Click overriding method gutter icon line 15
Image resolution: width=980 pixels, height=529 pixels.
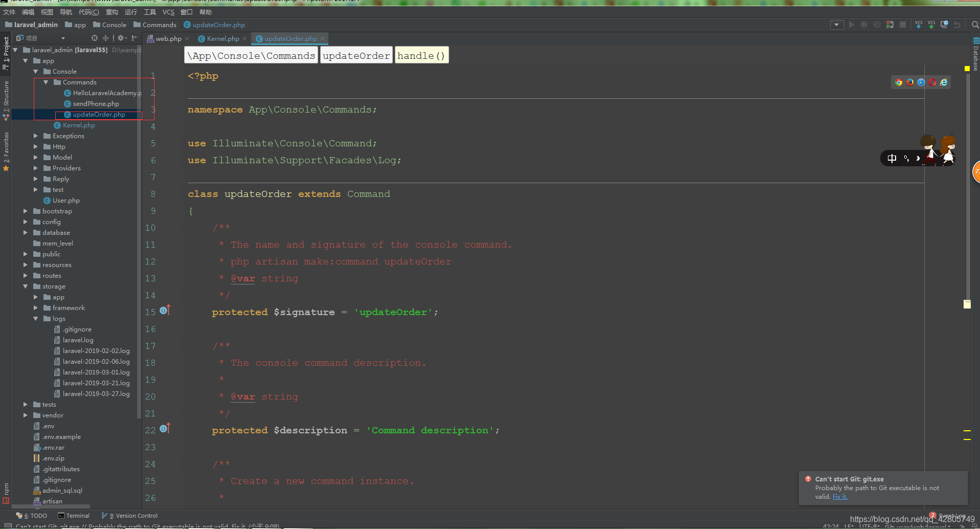pos(165,310)
